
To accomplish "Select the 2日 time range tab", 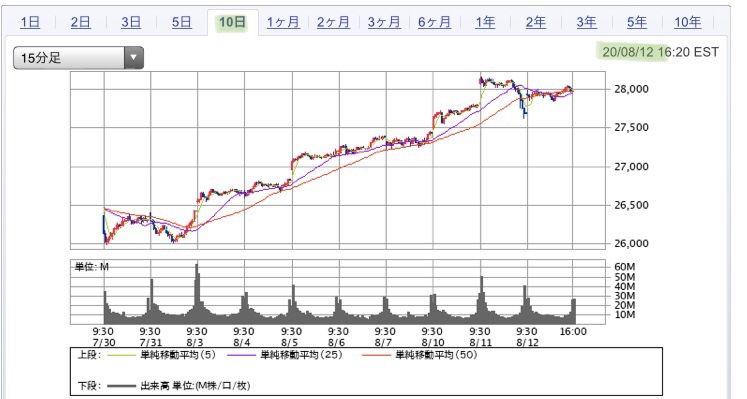I will tap(81, 22).
